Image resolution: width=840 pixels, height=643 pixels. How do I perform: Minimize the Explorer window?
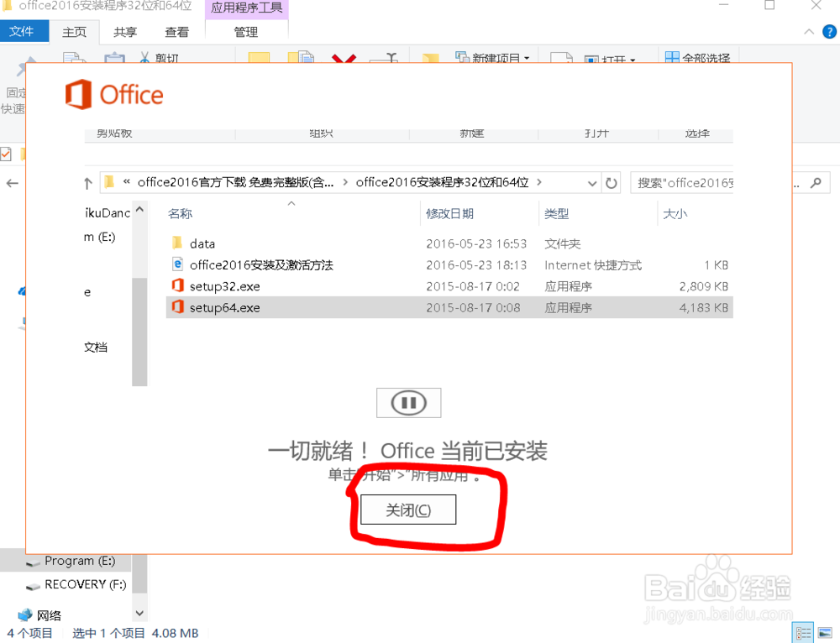724,4
